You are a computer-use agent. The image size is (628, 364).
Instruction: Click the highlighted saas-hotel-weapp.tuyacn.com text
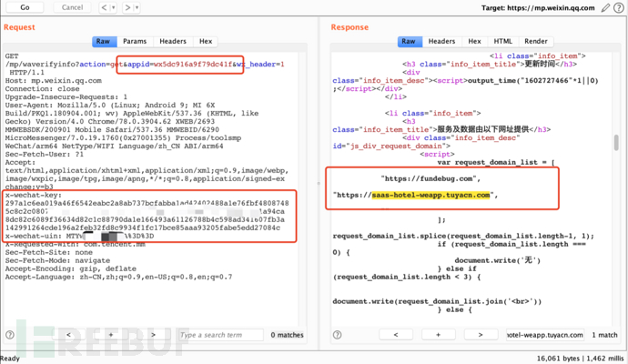point(430,195)
